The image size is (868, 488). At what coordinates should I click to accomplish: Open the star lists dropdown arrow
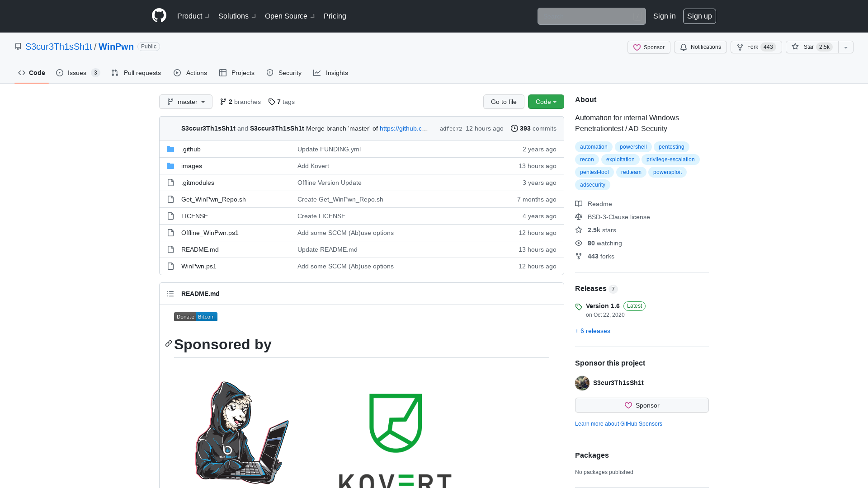tap(846, 47)
